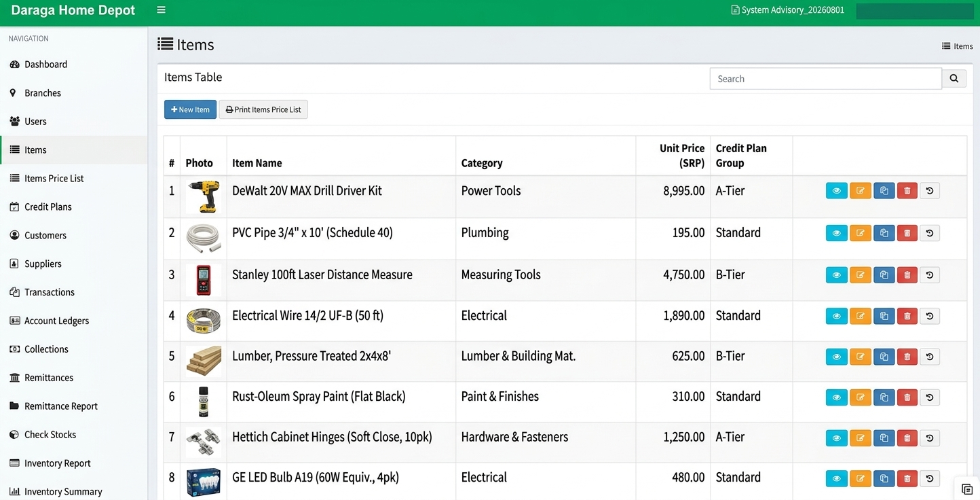980x500 pixels.
Task: Open the Remittance Report page
Action: pyautogui.click(x=73, y=406)
